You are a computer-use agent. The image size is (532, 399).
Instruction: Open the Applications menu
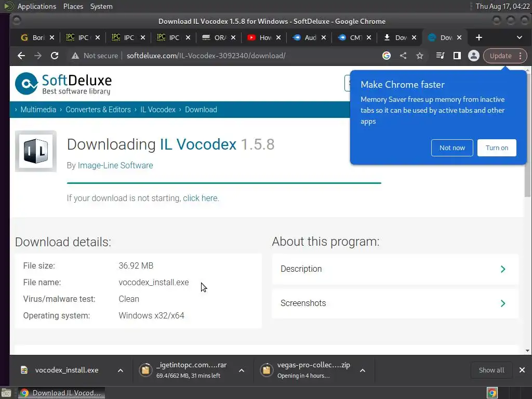[x=37, y=6]
